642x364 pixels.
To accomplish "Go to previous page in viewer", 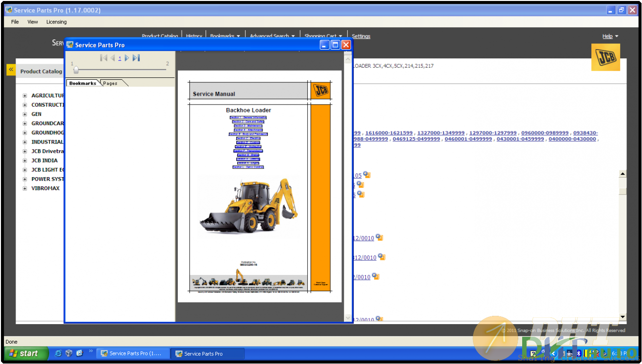I will click(x=113, y=58).
